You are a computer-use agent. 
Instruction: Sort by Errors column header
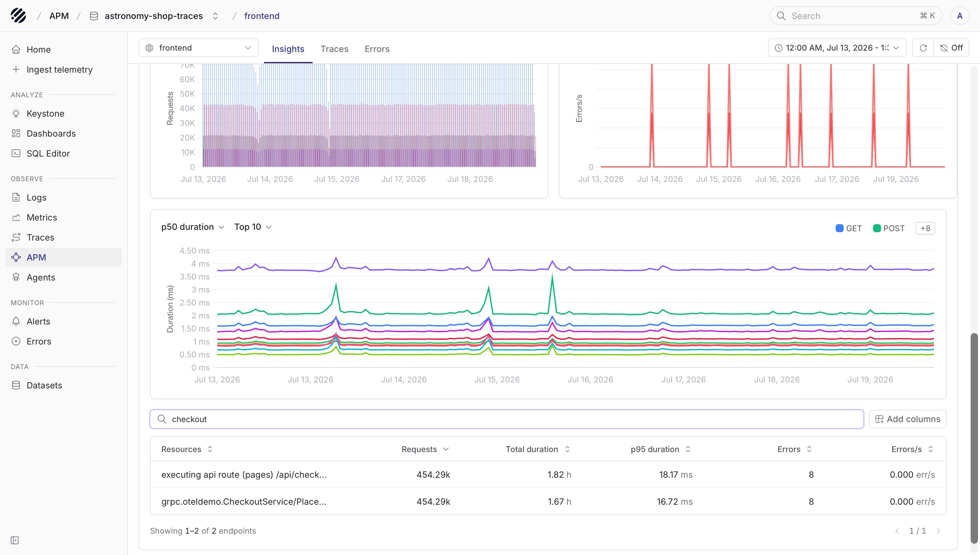pos(795,449)
